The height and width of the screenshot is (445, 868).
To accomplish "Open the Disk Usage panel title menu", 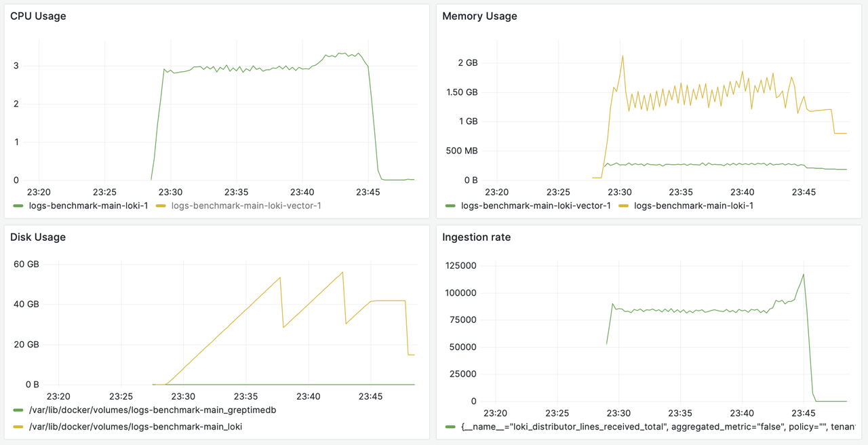I will pos(38,237).
